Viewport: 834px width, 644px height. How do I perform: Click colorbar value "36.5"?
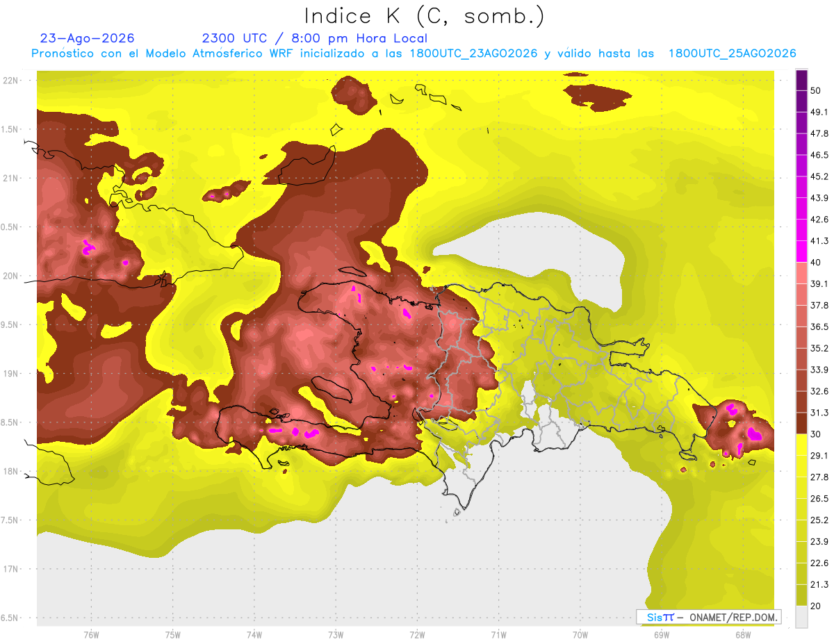[x=819, y=327]
